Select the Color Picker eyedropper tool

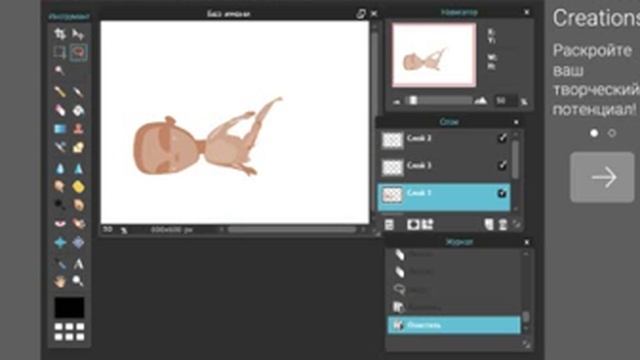tap(60, 264)
